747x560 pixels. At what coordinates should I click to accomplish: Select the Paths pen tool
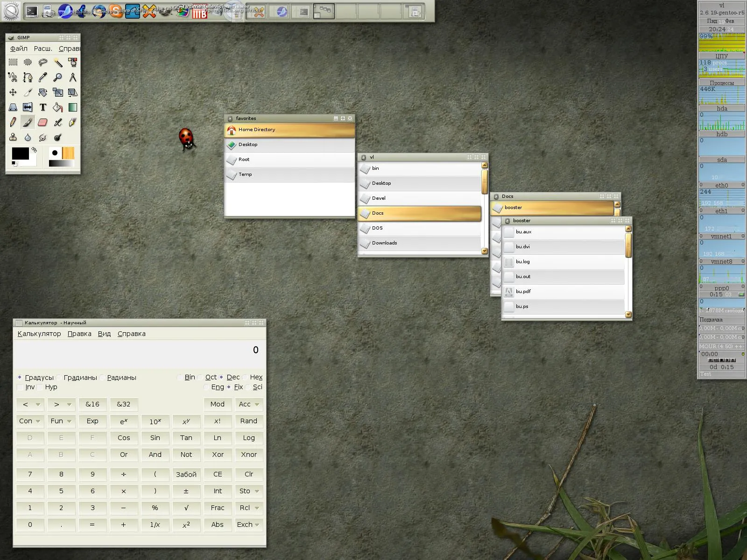tap(28, 77)
